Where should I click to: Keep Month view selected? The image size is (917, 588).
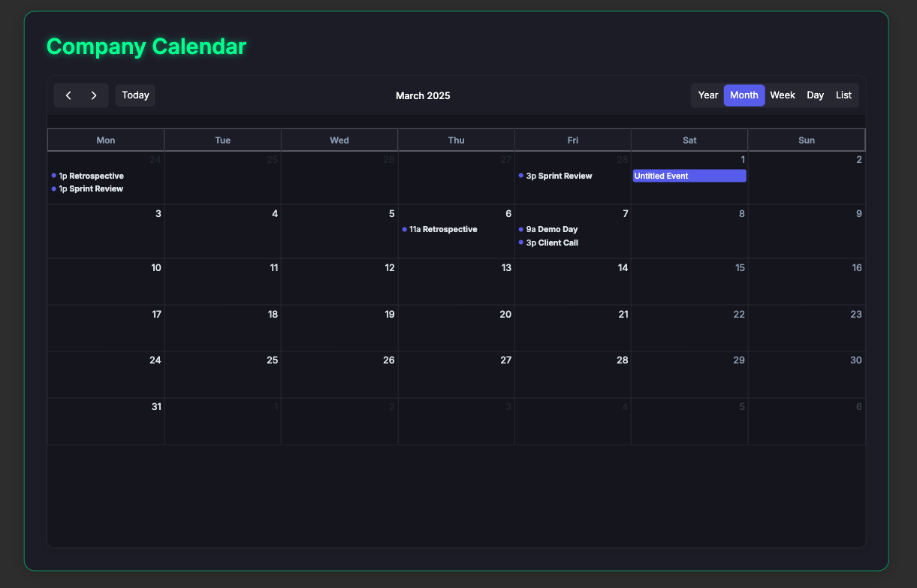coord(744,95)
